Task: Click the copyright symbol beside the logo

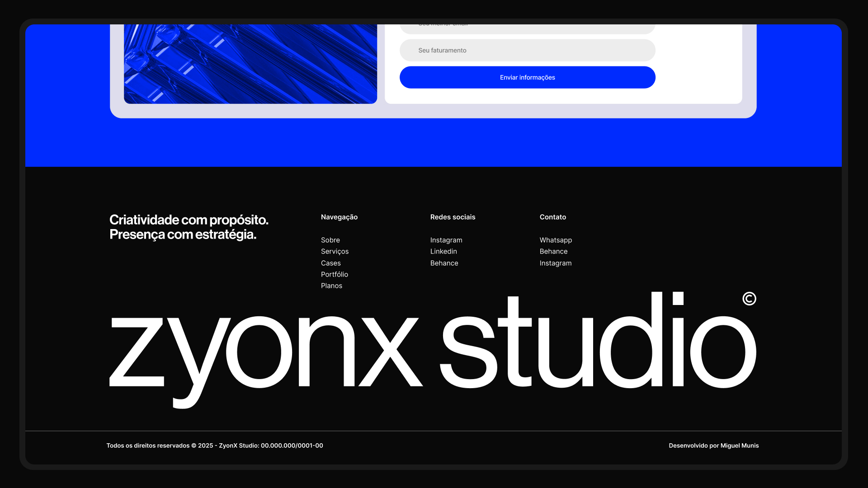Action: (x=749, y=299)
